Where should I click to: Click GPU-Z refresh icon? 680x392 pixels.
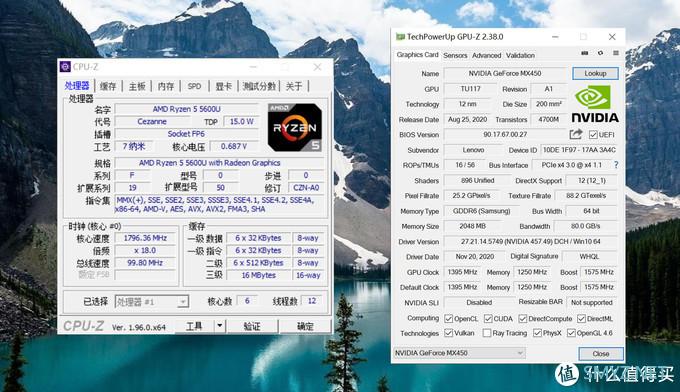coord(600,53)
